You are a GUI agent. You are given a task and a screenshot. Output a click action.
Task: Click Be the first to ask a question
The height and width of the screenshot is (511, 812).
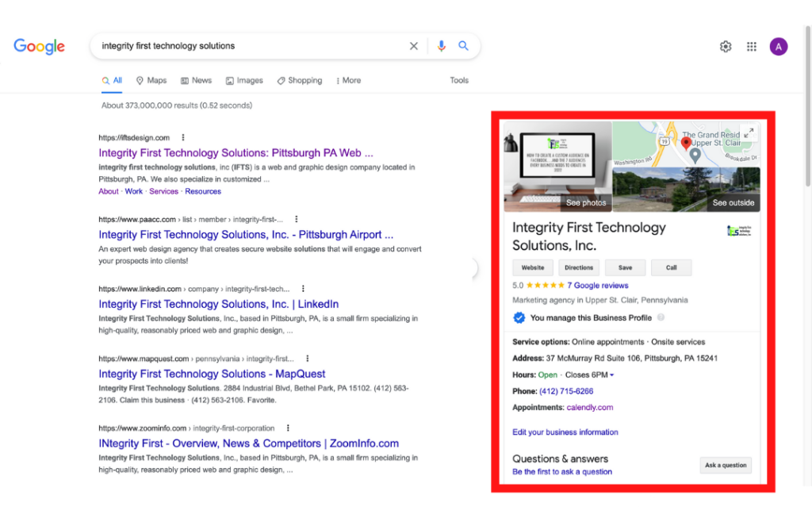(x=562, y=471)
